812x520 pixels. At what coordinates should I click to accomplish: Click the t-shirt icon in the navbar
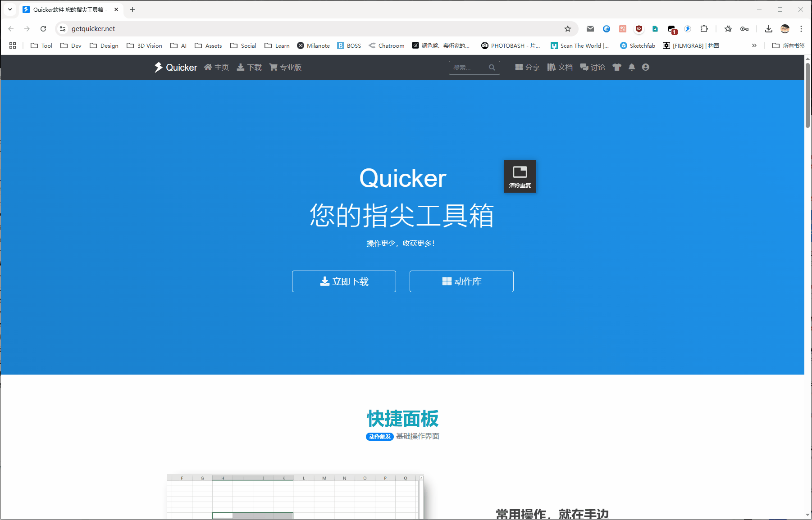point(617,67)
